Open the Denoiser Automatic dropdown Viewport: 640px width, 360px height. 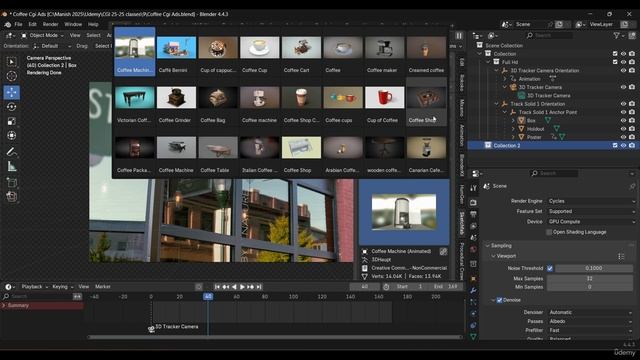tap(591, 312)
